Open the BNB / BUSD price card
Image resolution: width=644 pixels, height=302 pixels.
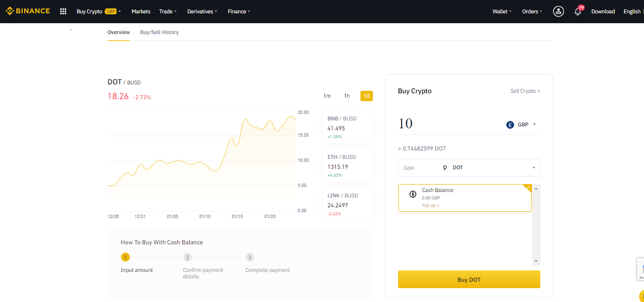(x=347, y=127)
